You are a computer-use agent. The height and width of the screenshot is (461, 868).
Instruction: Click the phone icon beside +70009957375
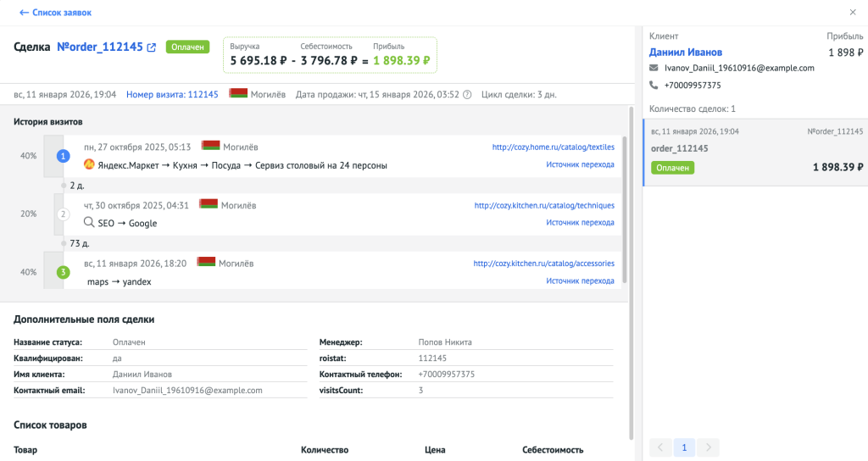(x=654, y=85)
